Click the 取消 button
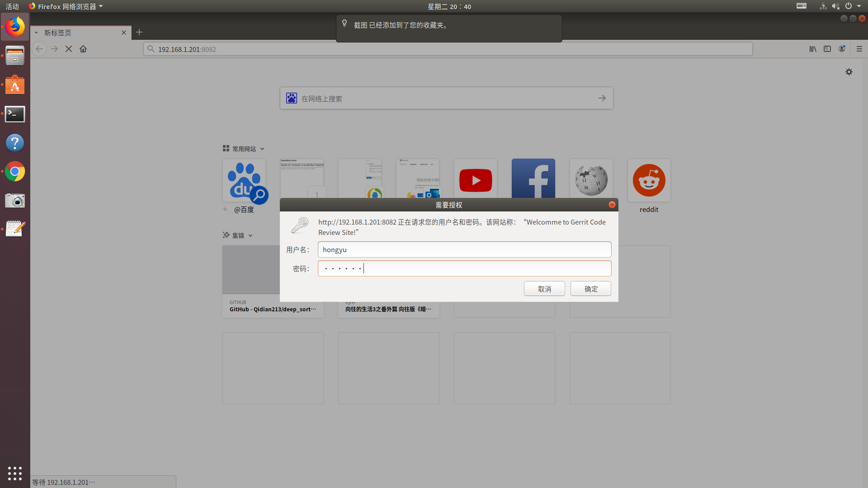This screenshot has height=488, width=868. click(544, 289)
